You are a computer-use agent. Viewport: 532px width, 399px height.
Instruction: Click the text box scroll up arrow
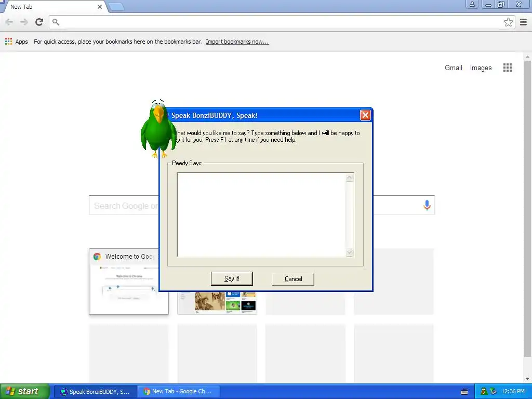click(x=350, y=178)
